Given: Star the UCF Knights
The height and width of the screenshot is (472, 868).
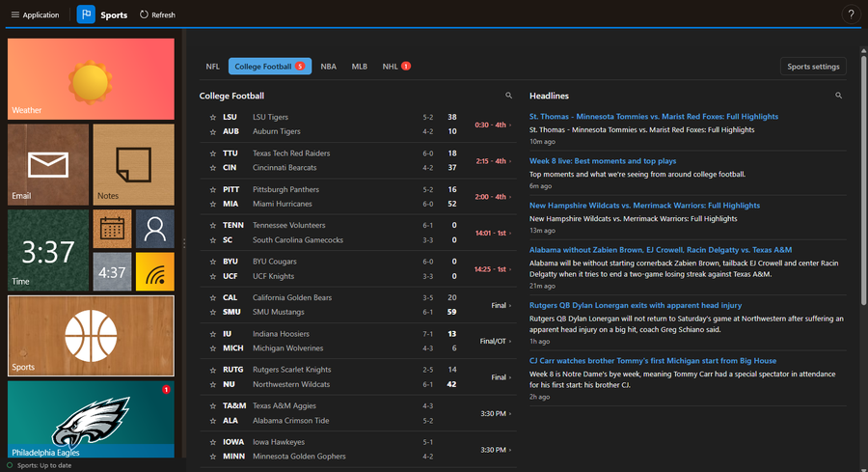Looking at the screenshot, I should (212, 276).
